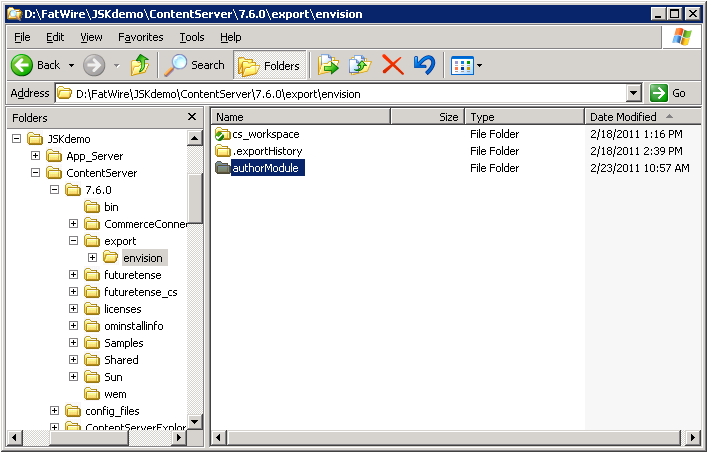Collapse the 7.6.0 tree node
The width and height of the screenshot is (708, 453).
point(54,190)
